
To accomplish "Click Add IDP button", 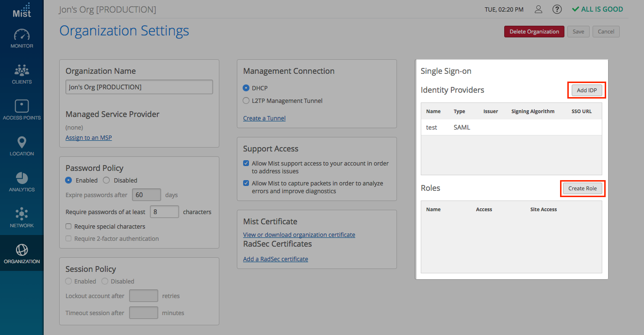I will (587, 90).
